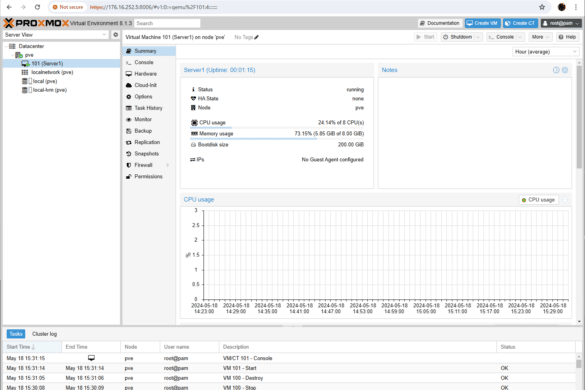
Task: Open the browser profile avatar
Action: coord(561,7)
